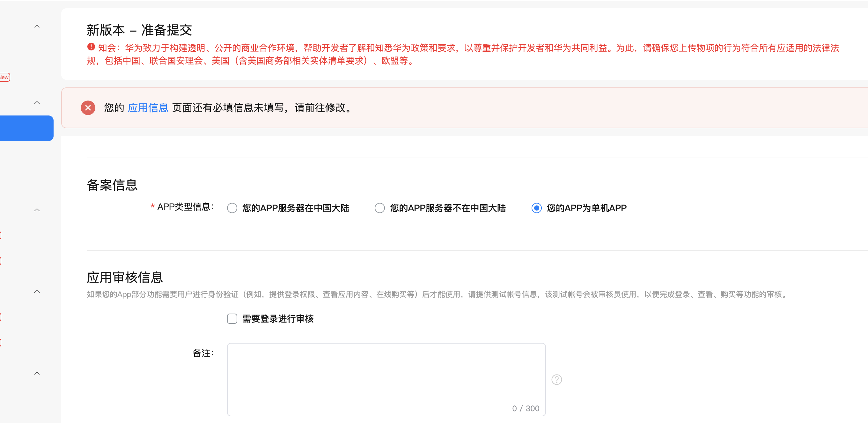Collapse sidebar chevron just above blue selected item
This screenshot has height=423, width=868.
coord(37,103)
